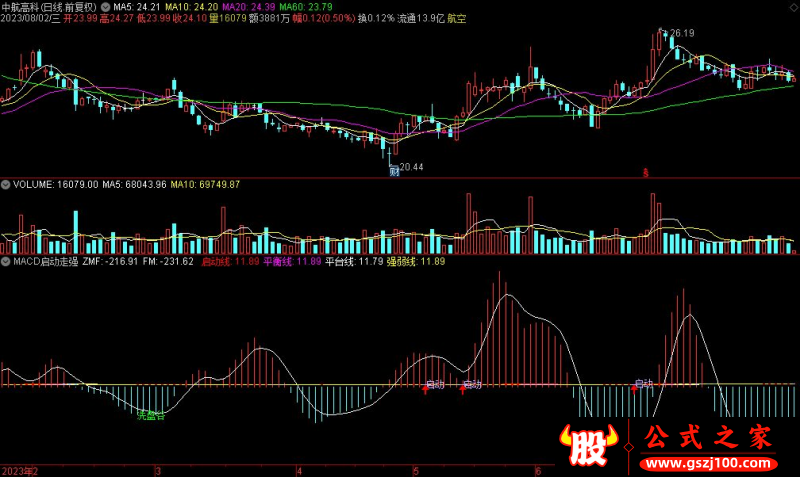Viewport: 800px width, 477px height.
Task: Click the green 洗盘谷 signal label
Action: [151, 415]
